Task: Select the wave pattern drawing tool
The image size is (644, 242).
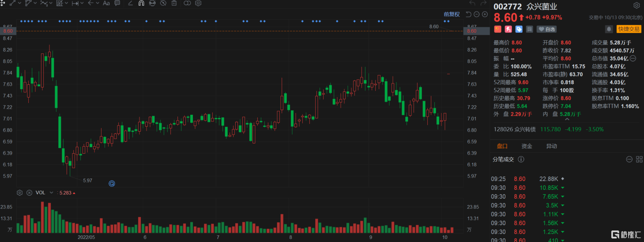Action: 44,3
